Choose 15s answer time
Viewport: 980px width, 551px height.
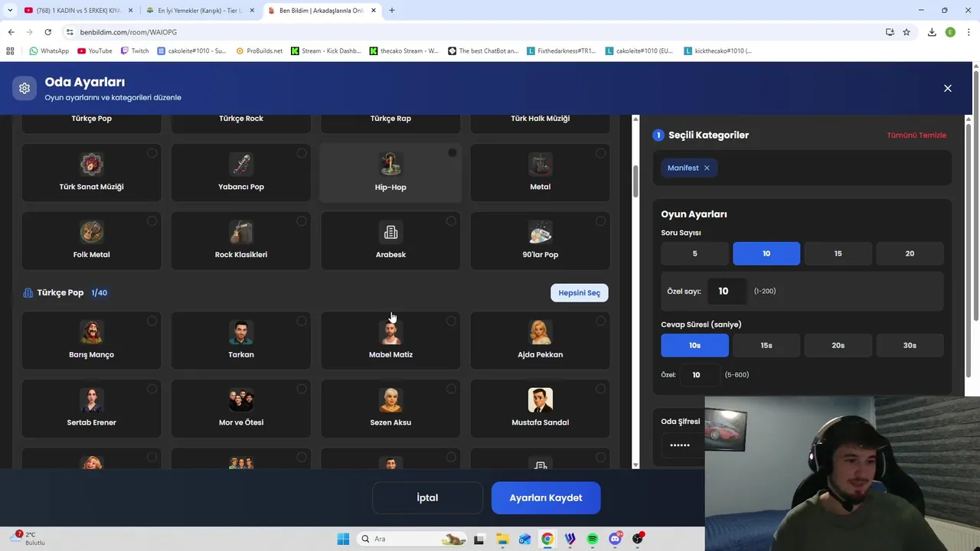click(766, 345)
